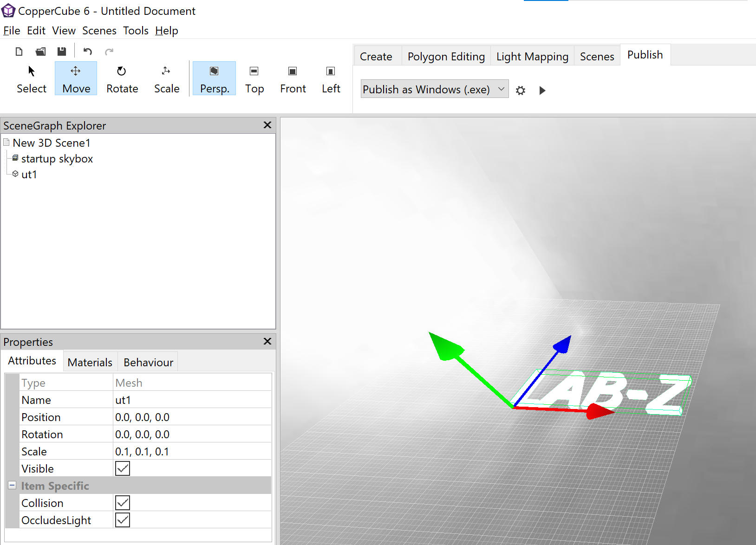Select startup skybox node

(x=57, y=159)
